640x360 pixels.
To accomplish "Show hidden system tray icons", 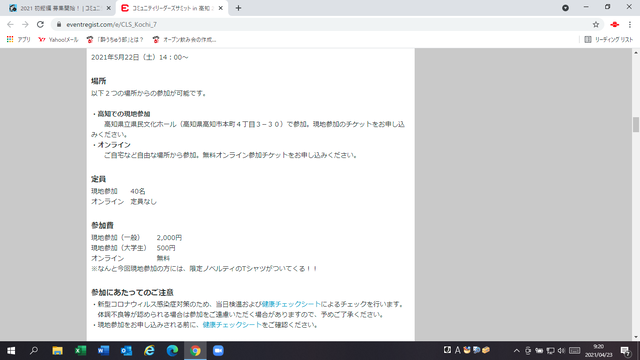I will [x=516, y=351].
